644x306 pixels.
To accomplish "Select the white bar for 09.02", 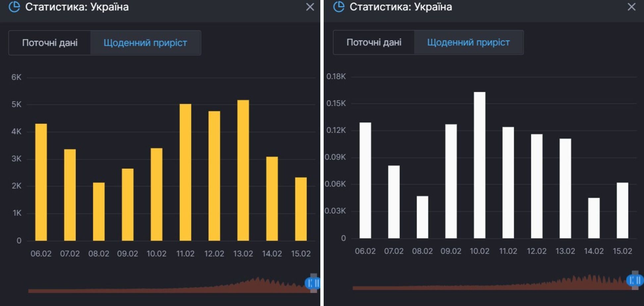I will point(451,181).
